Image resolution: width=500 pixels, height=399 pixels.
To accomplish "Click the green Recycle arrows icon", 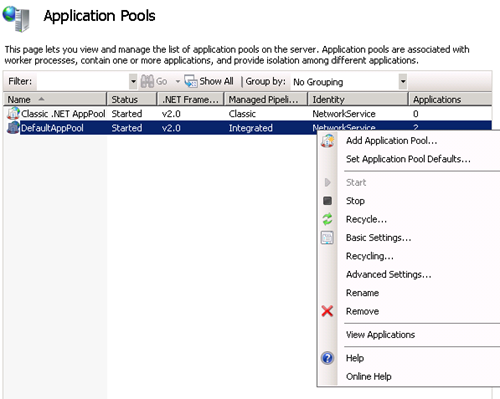I will coord(327,219).
